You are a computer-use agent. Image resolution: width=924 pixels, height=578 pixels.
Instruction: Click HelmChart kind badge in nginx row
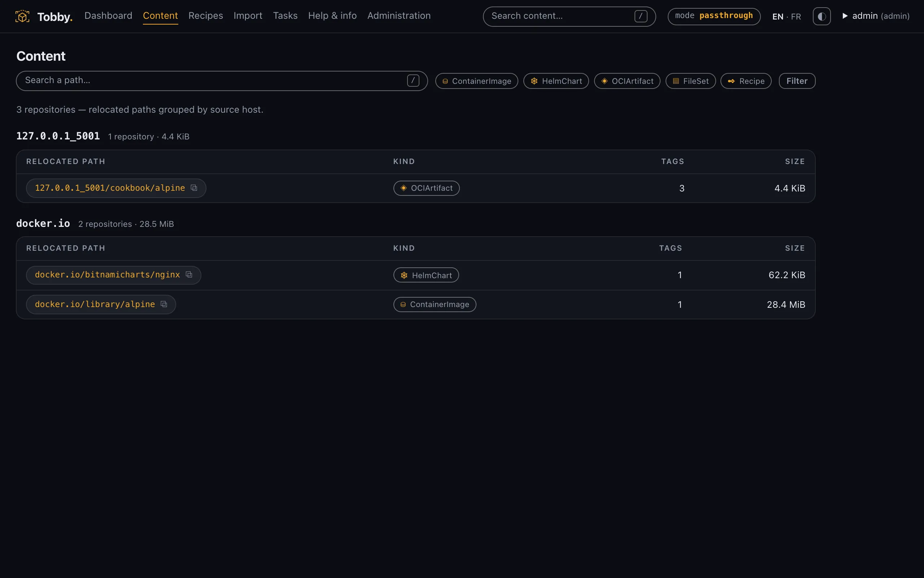[x=426, y=275]
